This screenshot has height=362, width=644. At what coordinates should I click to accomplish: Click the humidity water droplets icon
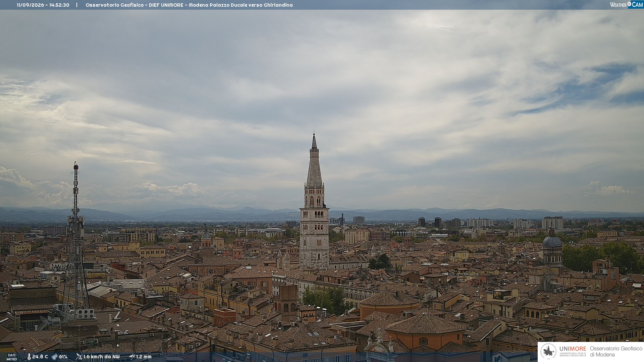click(54, 357)
